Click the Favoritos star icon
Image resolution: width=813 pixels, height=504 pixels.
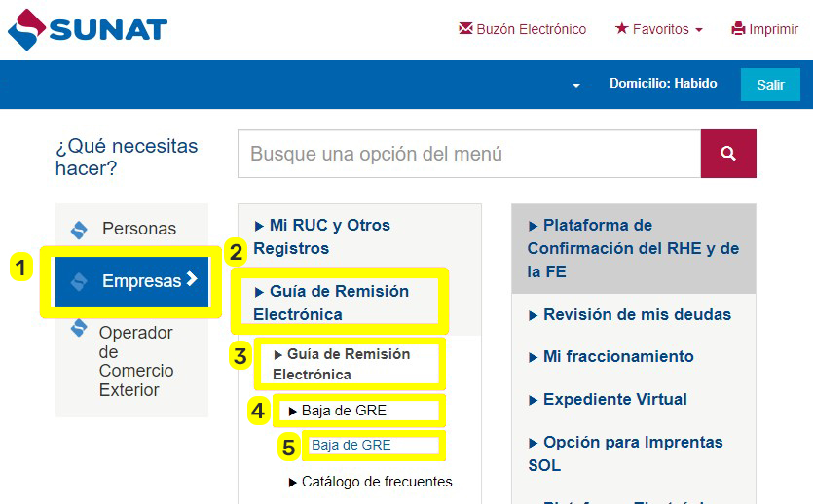click(x=621, y=28)
